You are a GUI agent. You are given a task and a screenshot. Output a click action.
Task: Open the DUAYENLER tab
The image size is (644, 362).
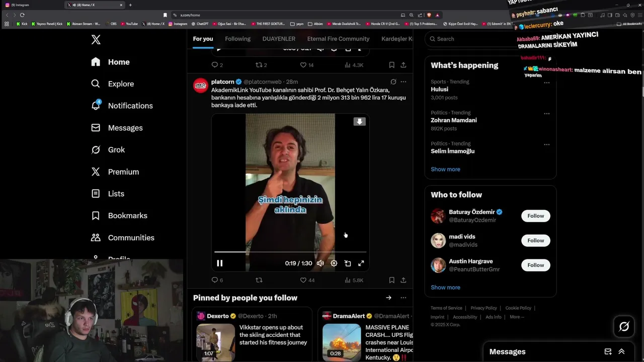(x=279, y=39)
